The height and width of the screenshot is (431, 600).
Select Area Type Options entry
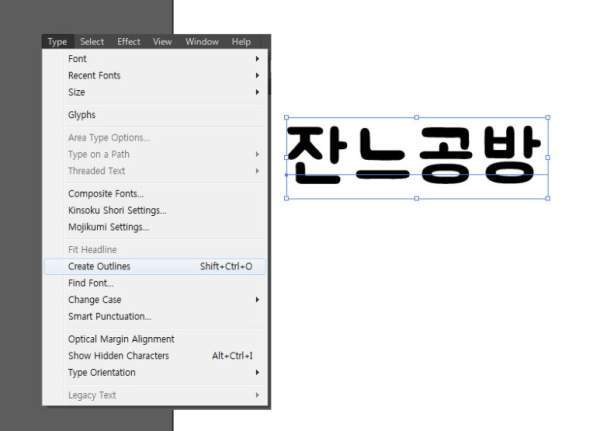coord(155,138)
